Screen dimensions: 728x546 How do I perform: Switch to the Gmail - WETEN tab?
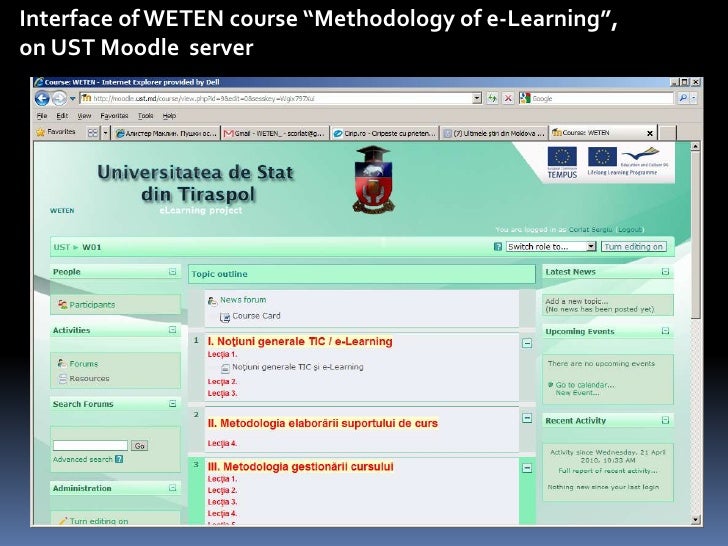275,133
